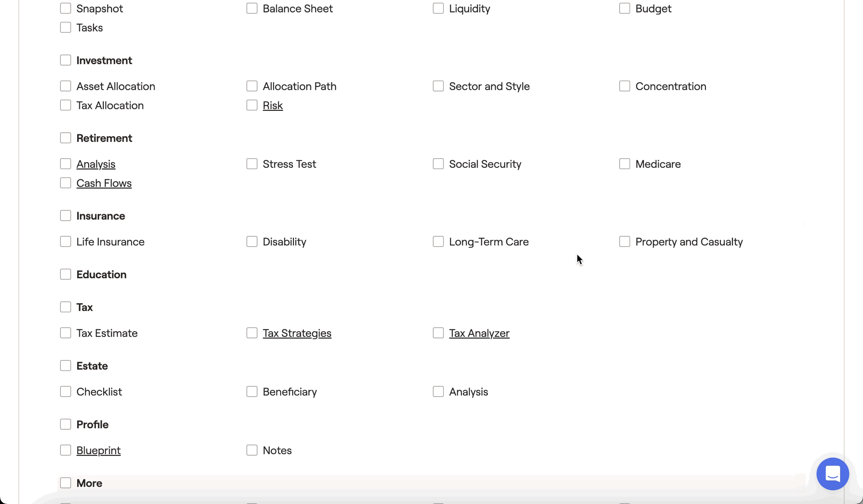Open the chat support bubble icon
863x504 pixels.
pos(832,474)
